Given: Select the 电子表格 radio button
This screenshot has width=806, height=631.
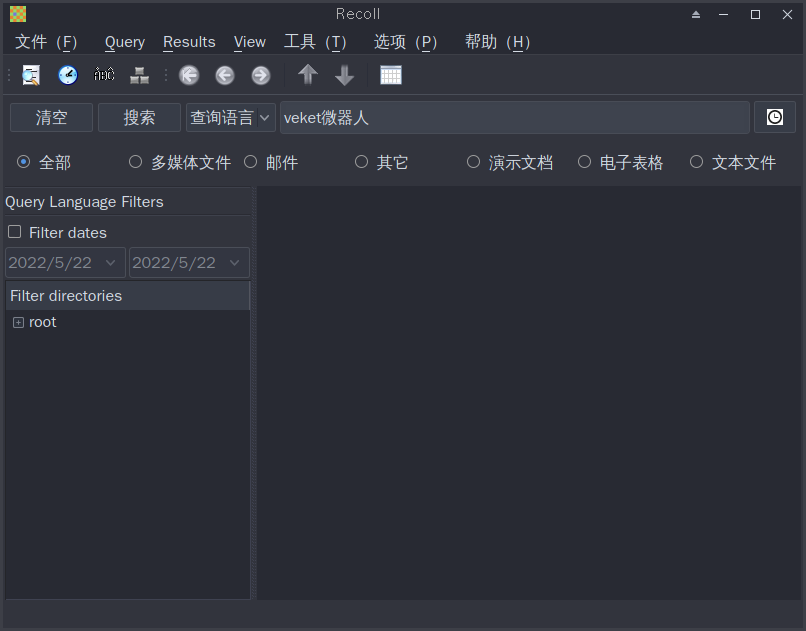Looking at the screenshot, I should (584, 162).
